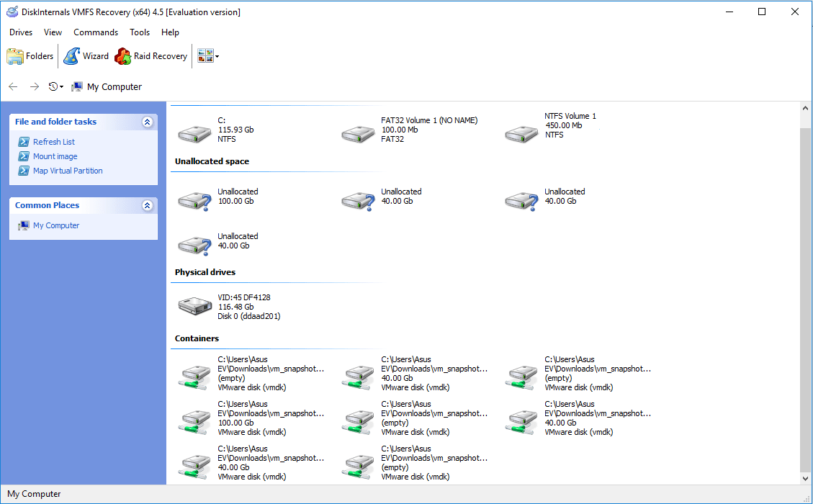Click the scrollbar up arrow
This screenshot has height=504, width=813.
805,109
